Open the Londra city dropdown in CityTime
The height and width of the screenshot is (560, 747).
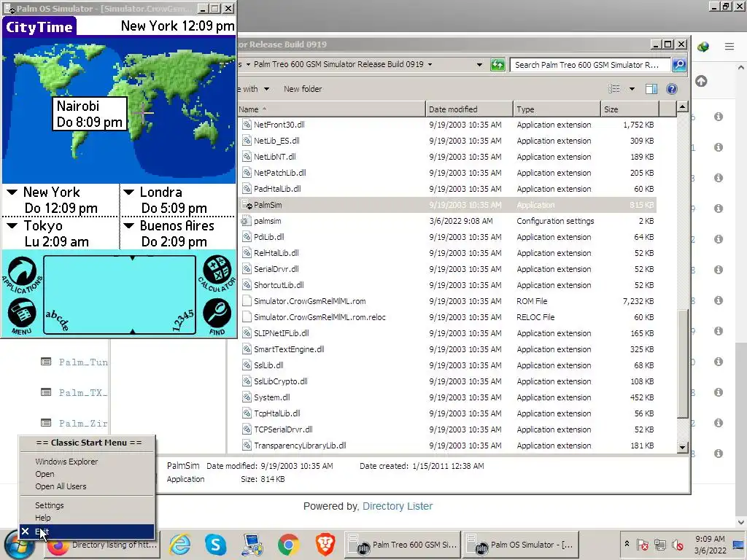128,192
